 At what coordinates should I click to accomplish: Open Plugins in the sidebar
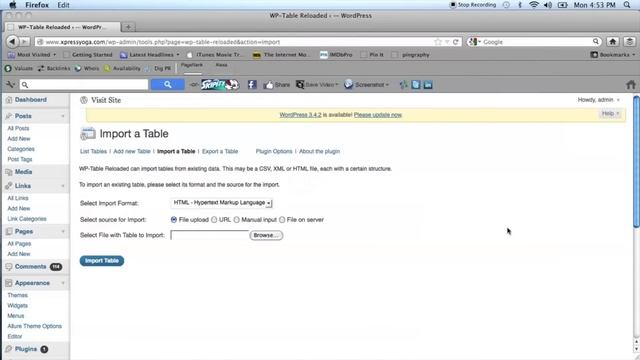pos(26,349)
